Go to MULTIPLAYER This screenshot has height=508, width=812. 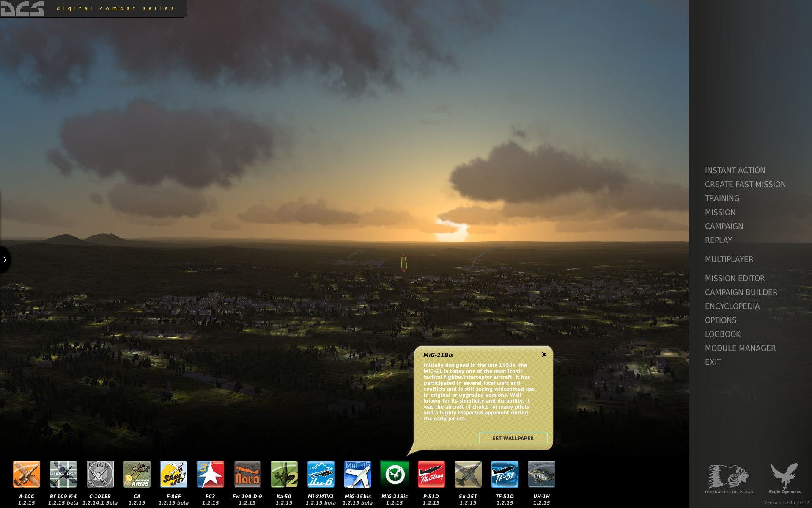coord(729,259)
